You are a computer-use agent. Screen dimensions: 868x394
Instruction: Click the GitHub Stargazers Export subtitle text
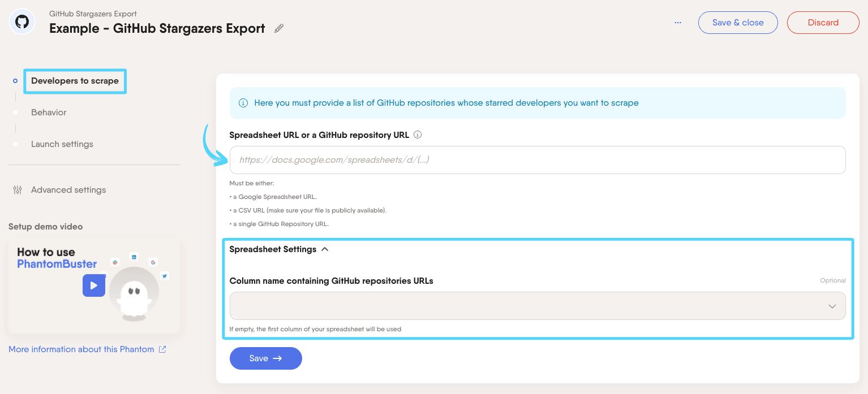pos(93,14)
